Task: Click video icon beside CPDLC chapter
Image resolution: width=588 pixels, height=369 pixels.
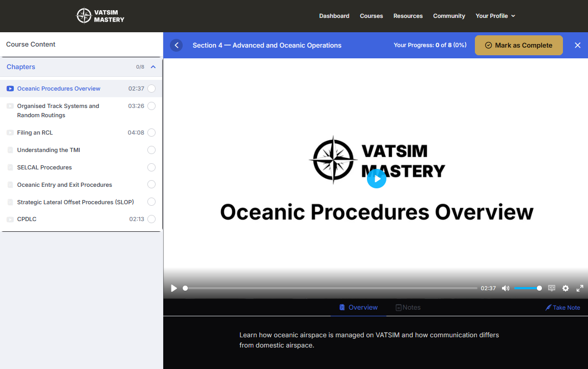Action: 10,220
